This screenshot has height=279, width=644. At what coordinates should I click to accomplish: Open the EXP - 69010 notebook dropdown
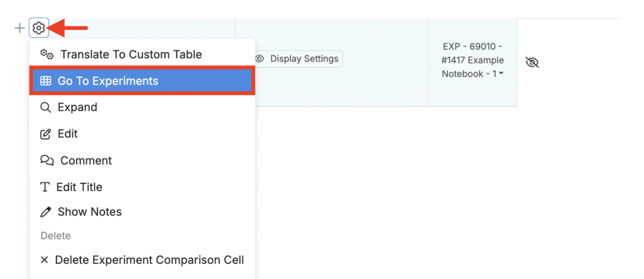[472, 60]
